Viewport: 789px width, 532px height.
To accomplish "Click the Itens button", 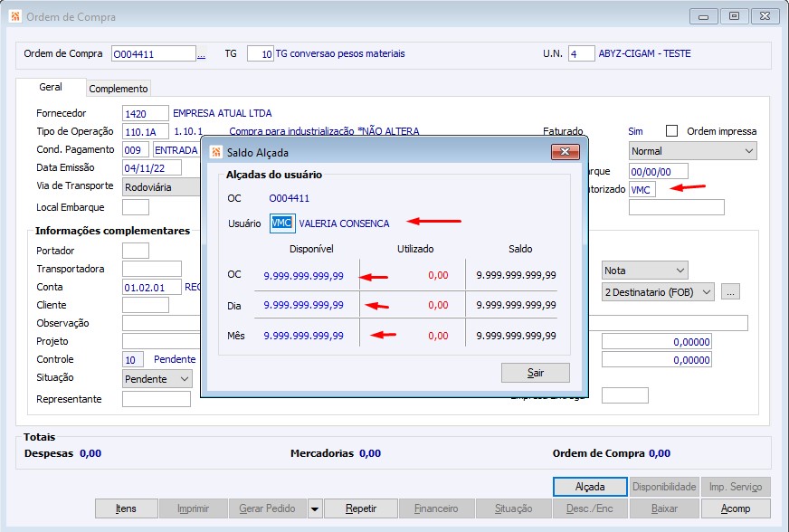I will [127, 508].
